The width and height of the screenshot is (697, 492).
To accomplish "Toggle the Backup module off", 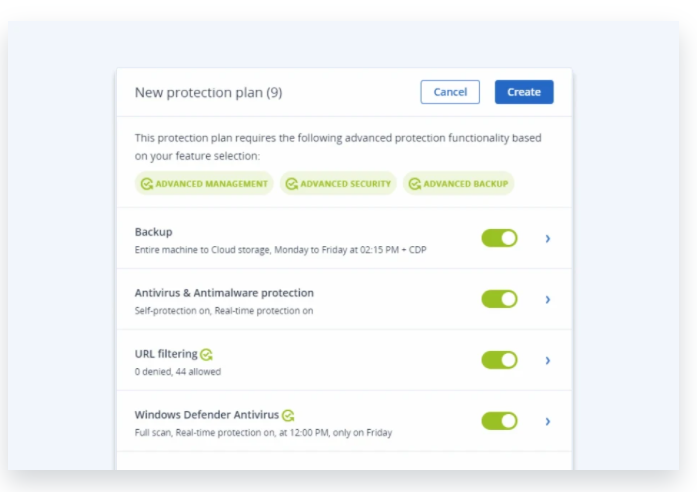I will (x=499, y=238).
